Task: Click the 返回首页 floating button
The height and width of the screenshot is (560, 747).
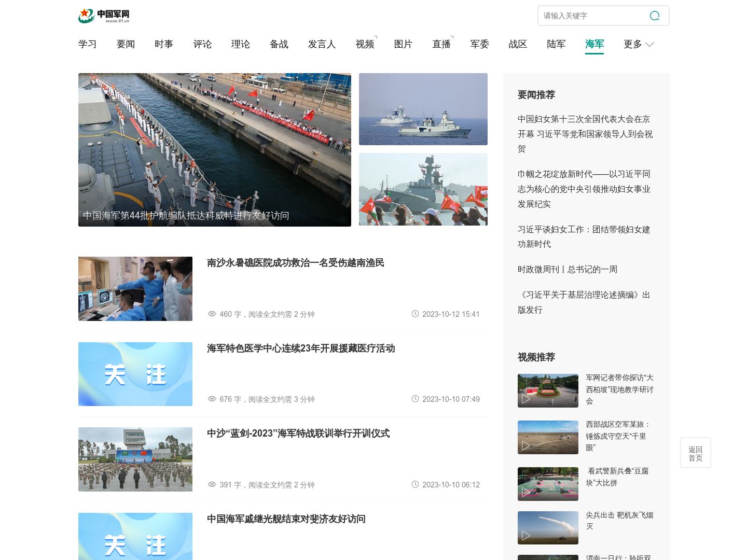Action: [696, 453]
